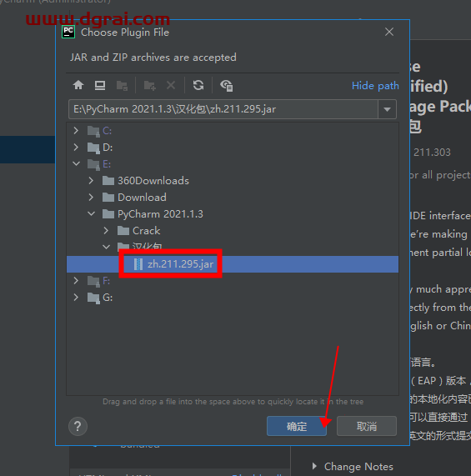Image resolution: width=471 pixels, height=476 pixels.
Task: Expand the Download folder
Action: tap(91, 198)
